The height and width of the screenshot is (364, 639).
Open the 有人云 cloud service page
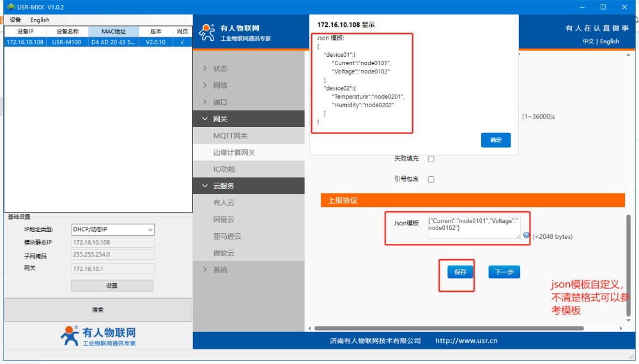(249, 202)
